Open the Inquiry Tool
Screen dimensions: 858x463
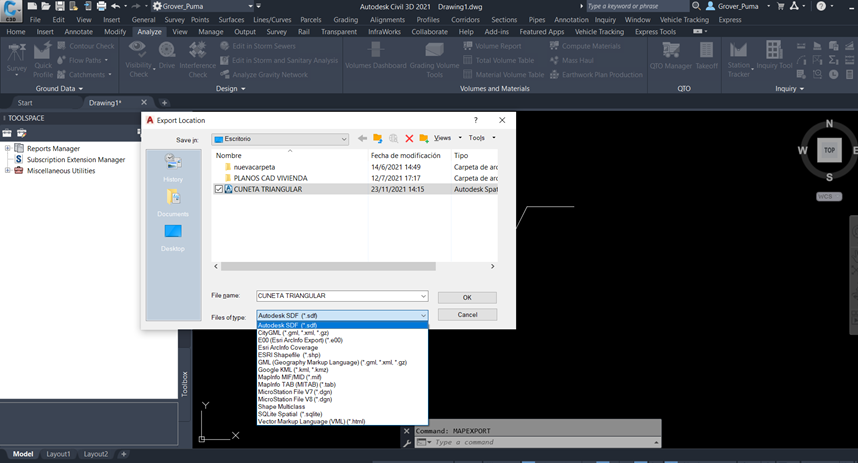point(774,55)
